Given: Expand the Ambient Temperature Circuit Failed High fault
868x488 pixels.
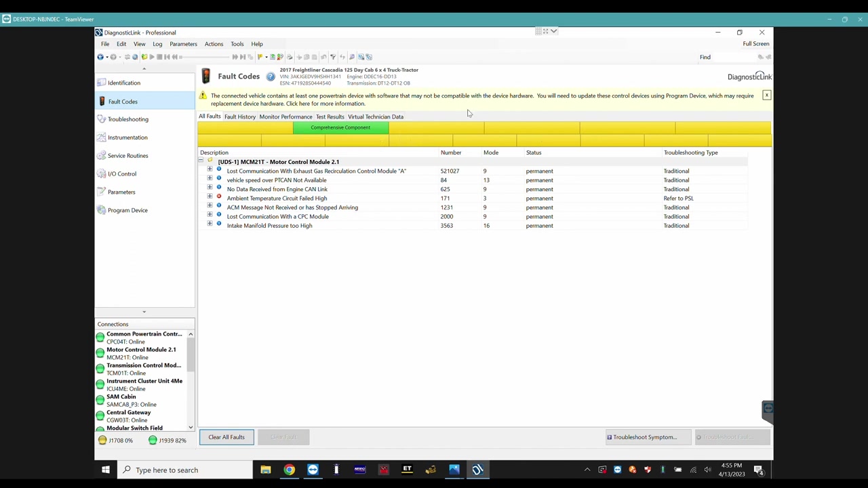Looking at the screenshot, I should [210, 197].
